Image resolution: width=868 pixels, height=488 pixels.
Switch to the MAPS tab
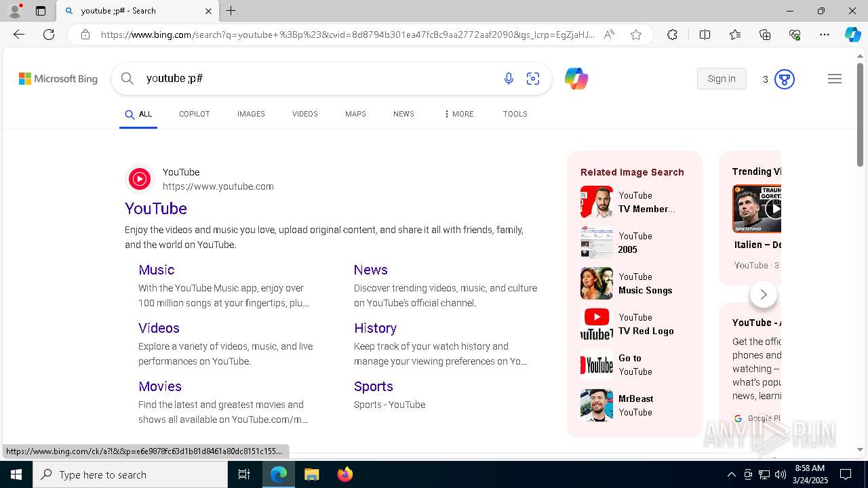pyautogui.click(x=355, y=114)
